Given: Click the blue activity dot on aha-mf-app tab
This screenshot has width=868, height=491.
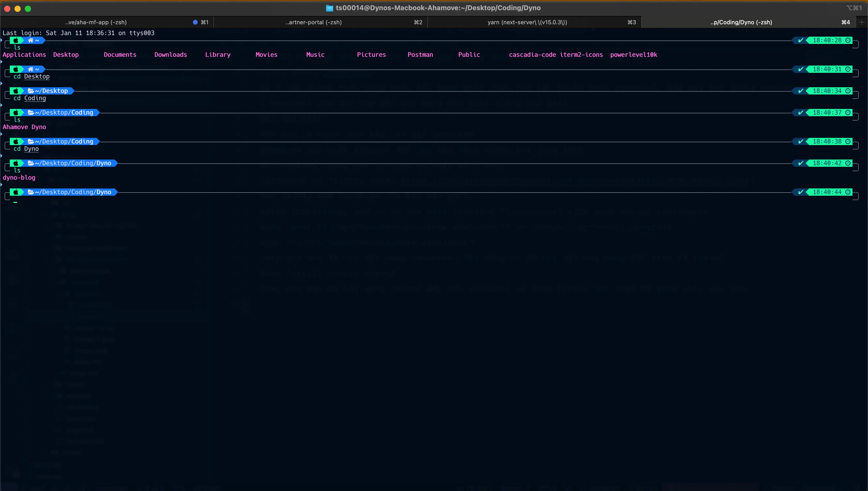Looking at the screenshot, I should tap(195, 22).
